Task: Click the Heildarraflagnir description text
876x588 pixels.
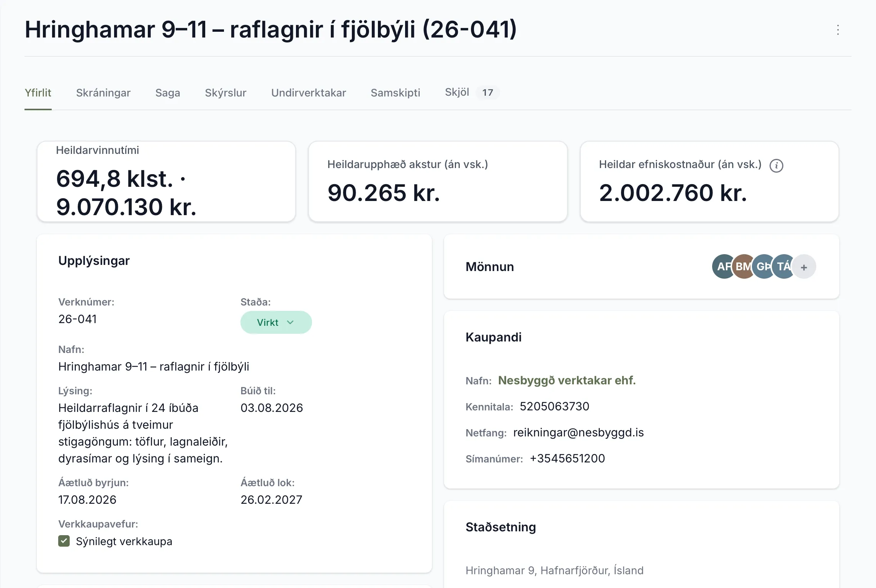Action: [143, 433]
